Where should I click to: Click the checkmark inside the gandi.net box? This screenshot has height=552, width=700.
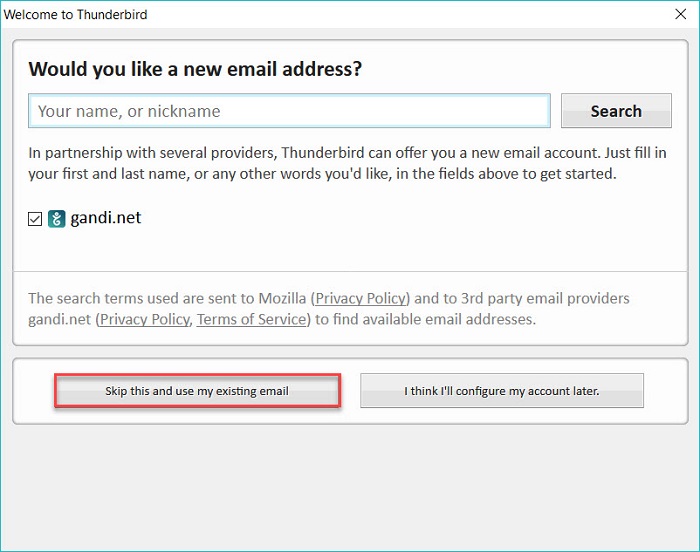click(x=35, y=219)
